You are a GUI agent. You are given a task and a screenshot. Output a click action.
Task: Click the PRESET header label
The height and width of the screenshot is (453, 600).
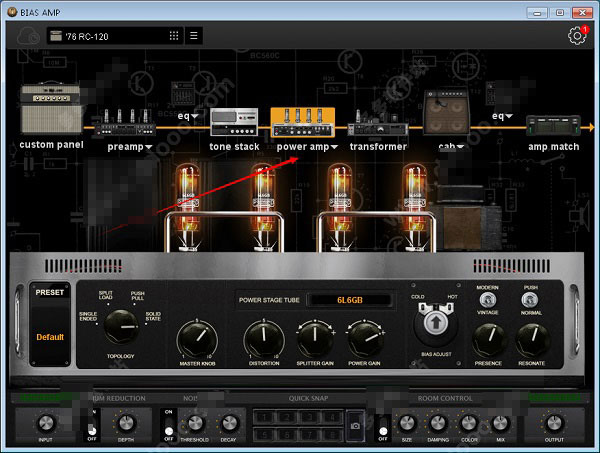tap(49, 292)
